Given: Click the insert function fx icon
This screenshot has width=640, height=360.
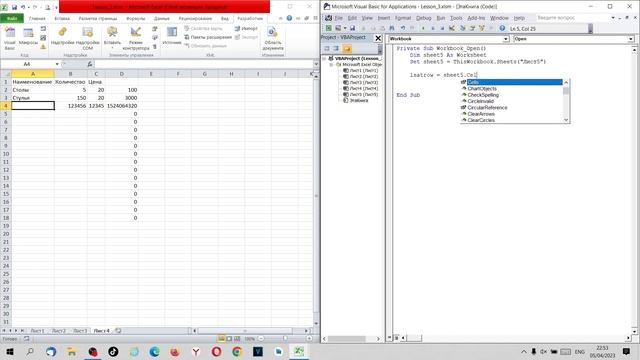Looking at the screenshot, I should pos(89,64).
